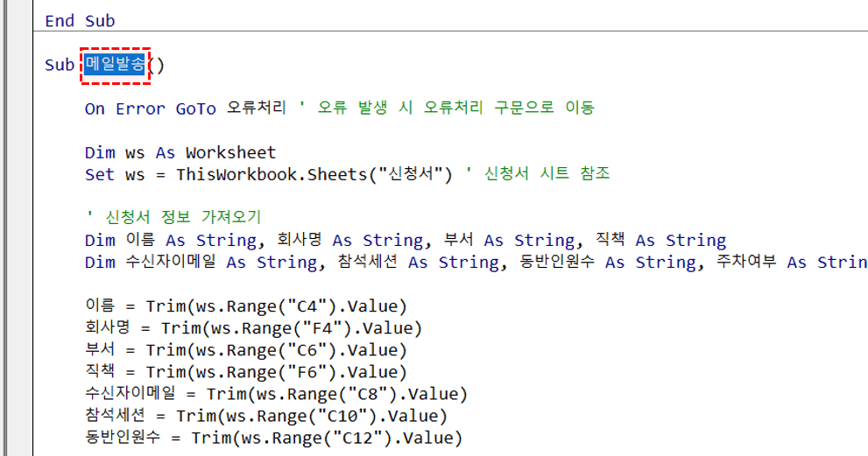Click the End Sub line at top
The image size is (868, 456).
click(x=80, y=20)
